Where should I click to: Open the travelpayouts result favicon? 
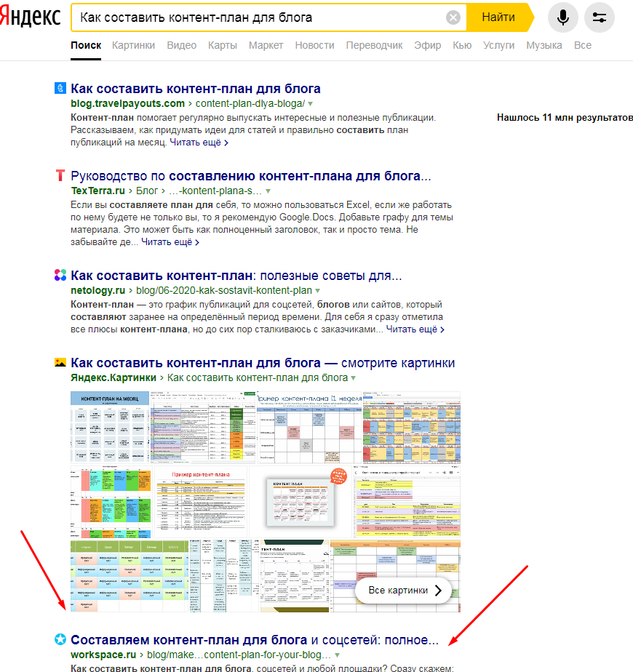60,88
